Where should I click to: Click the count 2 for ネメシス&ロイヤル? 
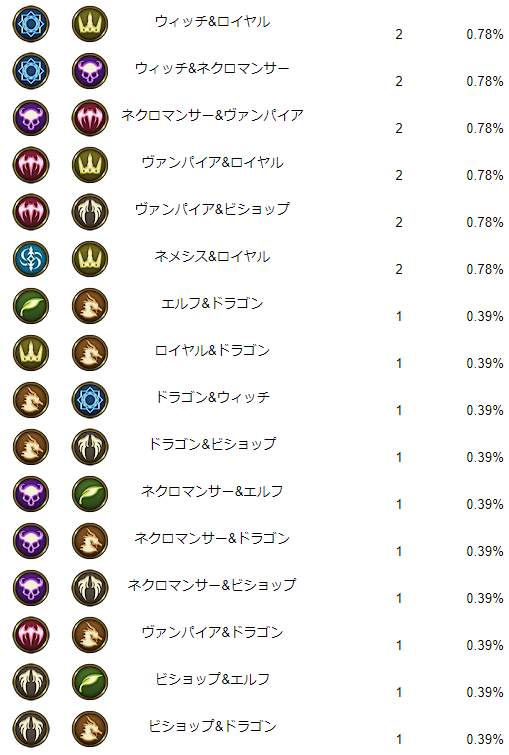coord(399,269)
